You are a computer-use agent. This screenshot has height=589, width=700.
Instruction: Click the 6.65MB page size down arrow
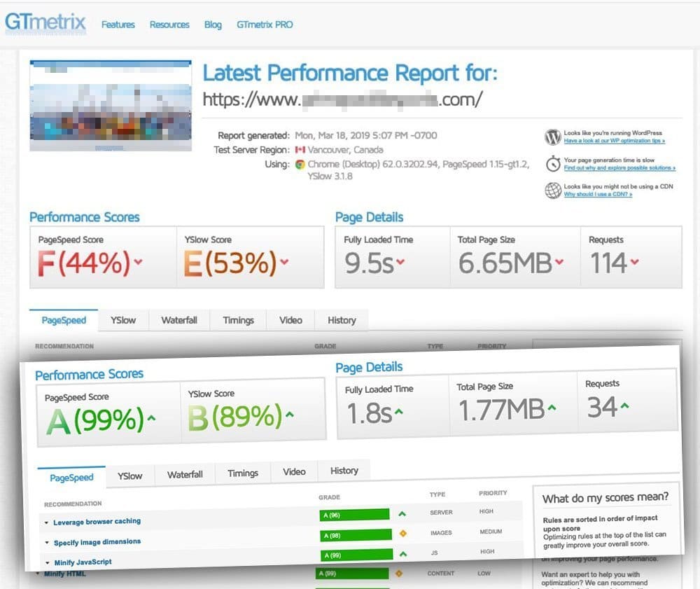(559, 262)
